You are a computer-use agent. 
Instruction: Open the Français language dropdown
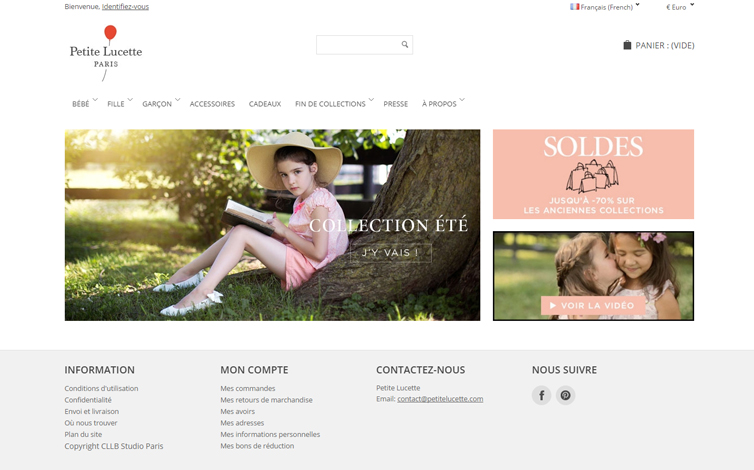(x=605, y=7)
